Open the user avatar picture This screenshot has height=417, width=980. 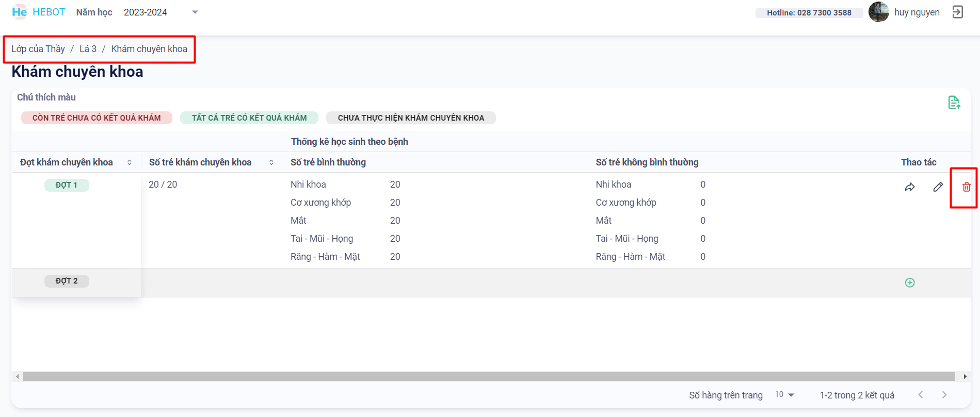(878, 12)
